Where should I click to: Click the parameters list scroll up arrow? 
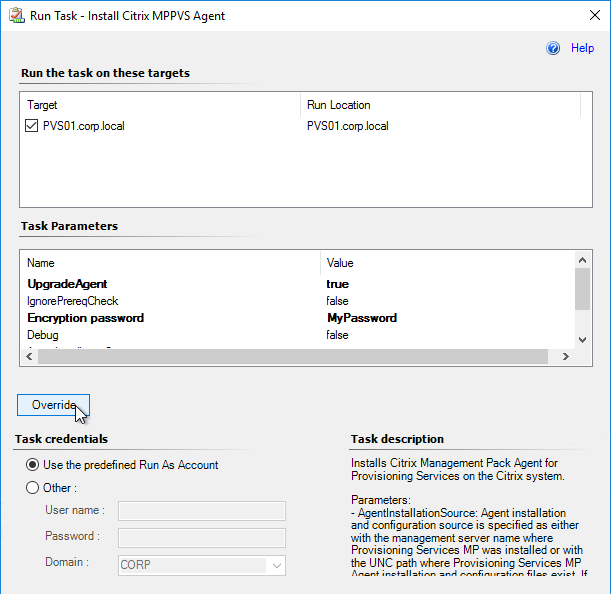point(582,260)
